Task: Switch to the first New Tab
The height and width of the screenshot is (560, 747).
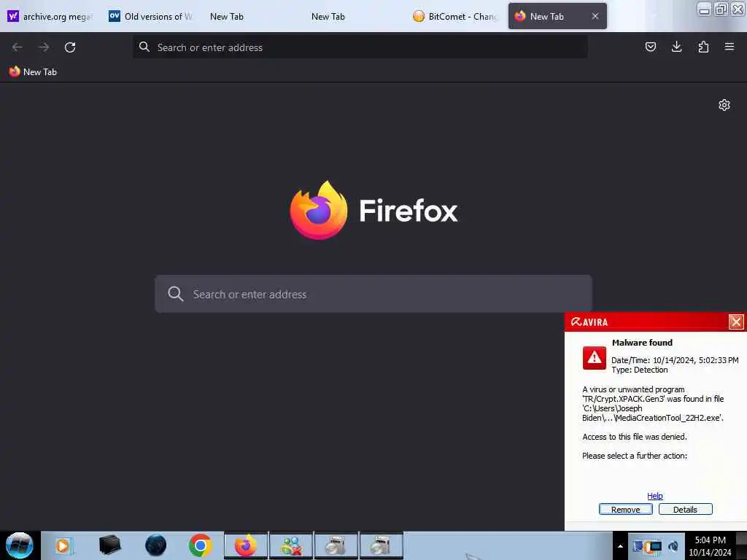Action: coord(252,17)
